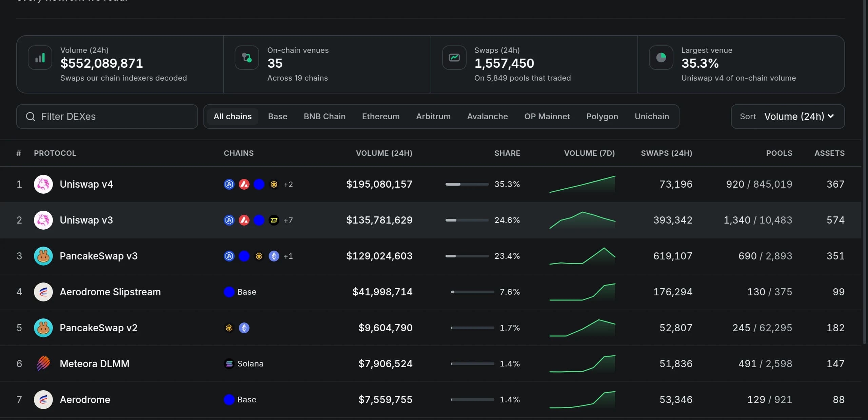Click the PancakeSwap v3 23.4% share bar

[x=467, y=256]
